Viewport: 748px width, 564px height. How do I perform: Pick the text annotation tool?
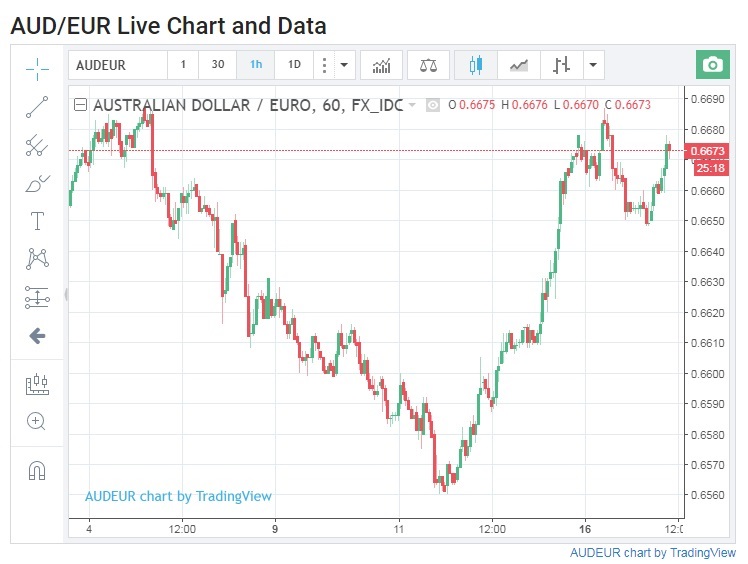[x=37, y=221]
